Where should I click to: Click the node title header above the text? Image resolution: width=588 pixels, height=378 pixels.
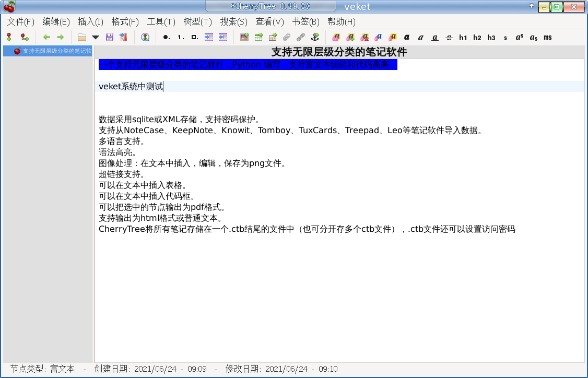coord(339,52)
